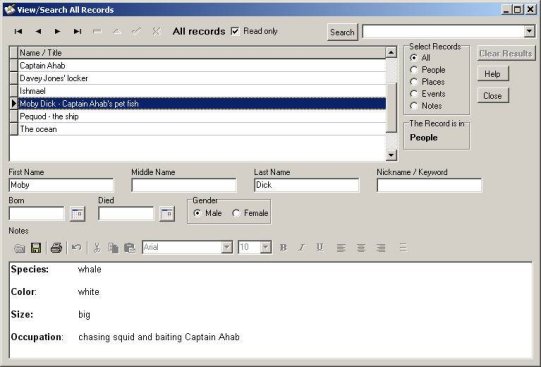The image size is (541, 367).
Task: Click the Last Name field
Action: 306,185
